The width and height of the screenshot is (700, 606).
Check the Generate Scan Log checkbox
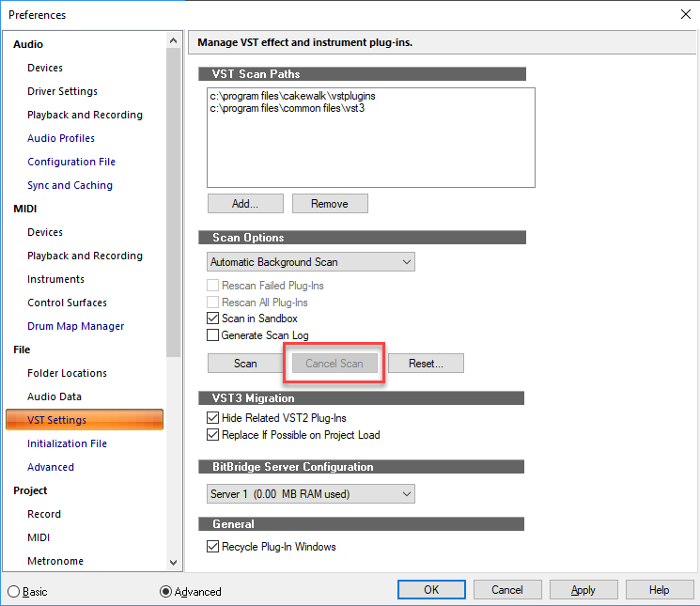[213, 335]
